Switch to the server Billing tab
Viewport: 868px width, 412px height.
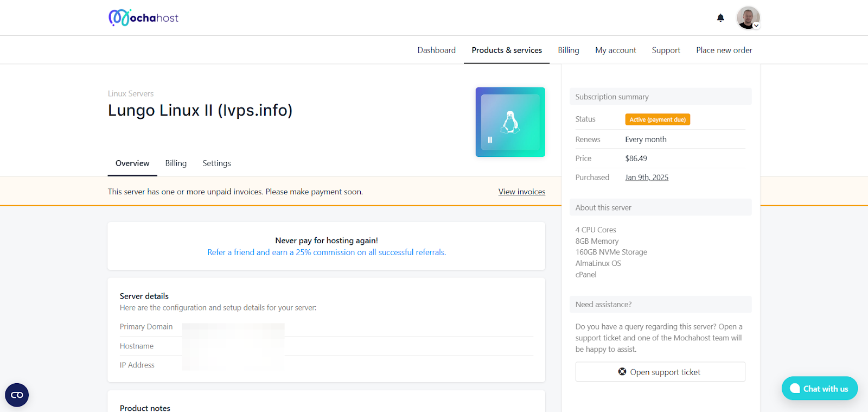(x=176, y=163)
